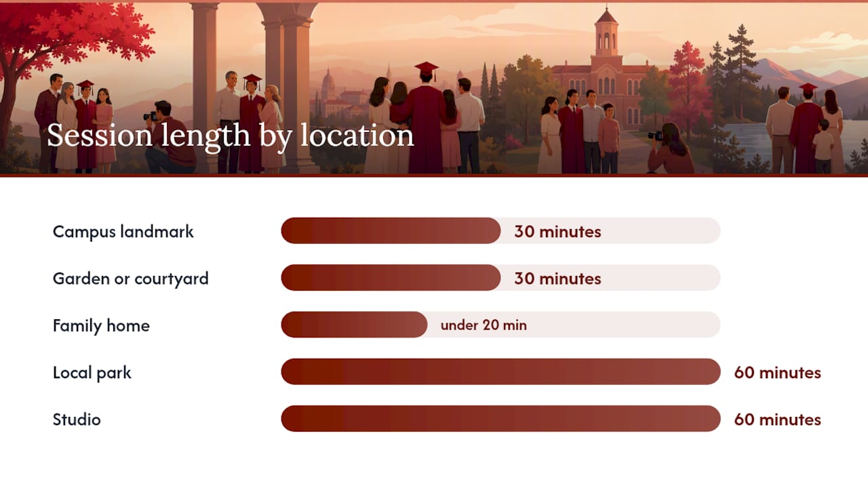Image resolution: width=868 pixels, height=488 pixels.
Task: Select the Garden or courtyard label
Action: coord(131,279)
